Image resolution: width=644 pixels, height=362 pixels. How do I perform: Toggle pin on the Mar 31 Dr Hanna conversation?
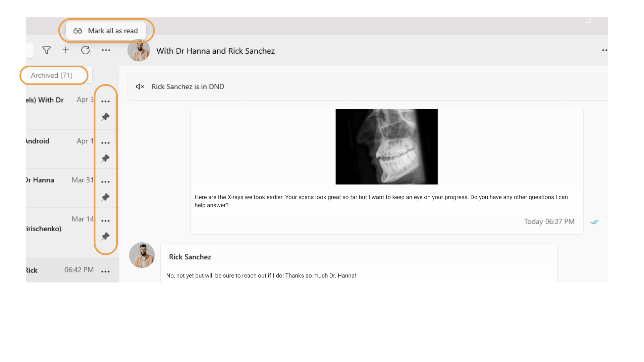(x=105, y=197)
